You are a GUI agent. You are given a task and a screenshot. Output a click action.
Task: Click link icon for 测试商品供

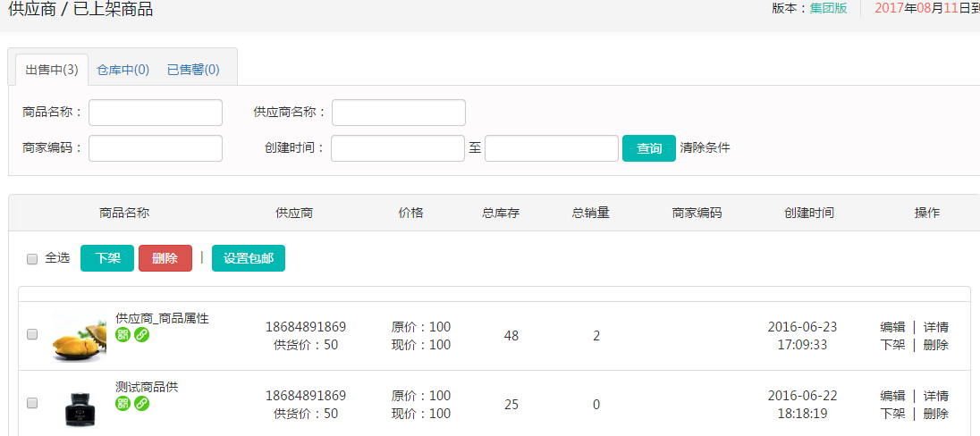coord(141,404)
